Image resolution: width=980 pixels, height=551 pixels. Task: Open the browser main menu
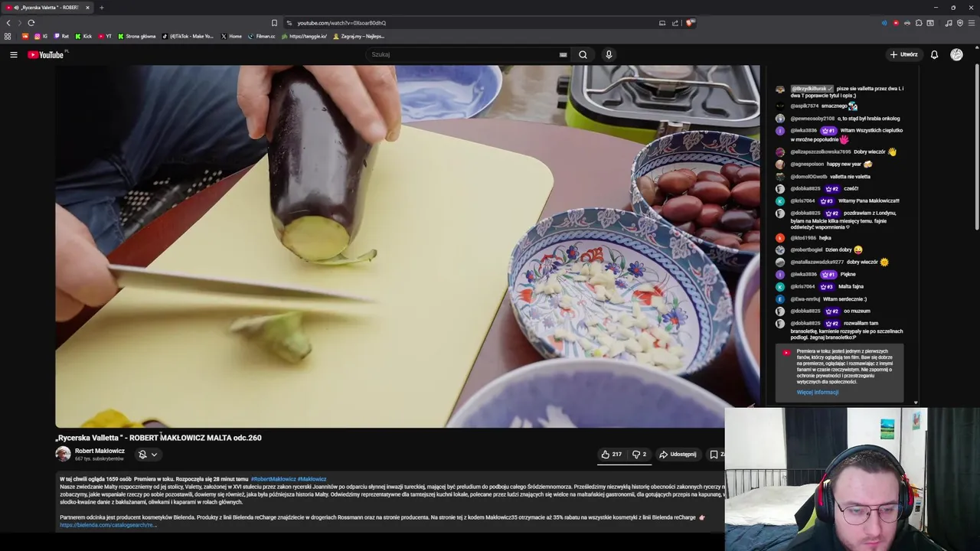[x=972, y=23]
